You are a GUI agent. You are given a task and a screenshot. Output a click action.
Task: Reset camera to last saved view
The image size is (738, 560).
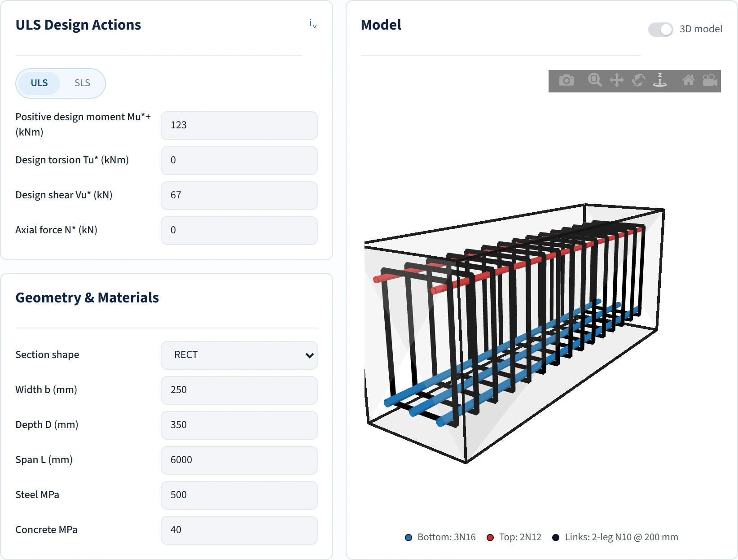[710, 80]
